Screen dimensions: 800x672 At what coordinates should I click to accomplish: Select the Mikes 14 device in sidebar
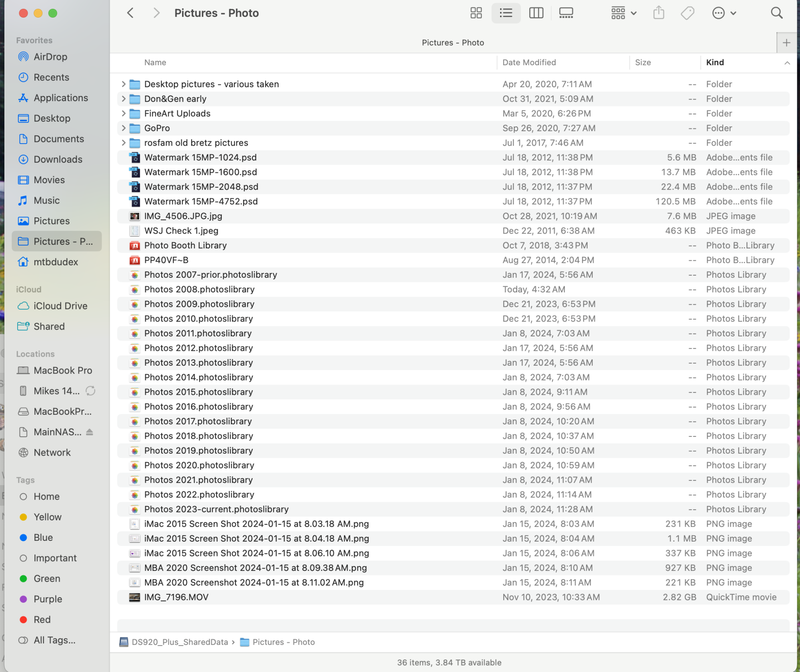click(56, 391)
